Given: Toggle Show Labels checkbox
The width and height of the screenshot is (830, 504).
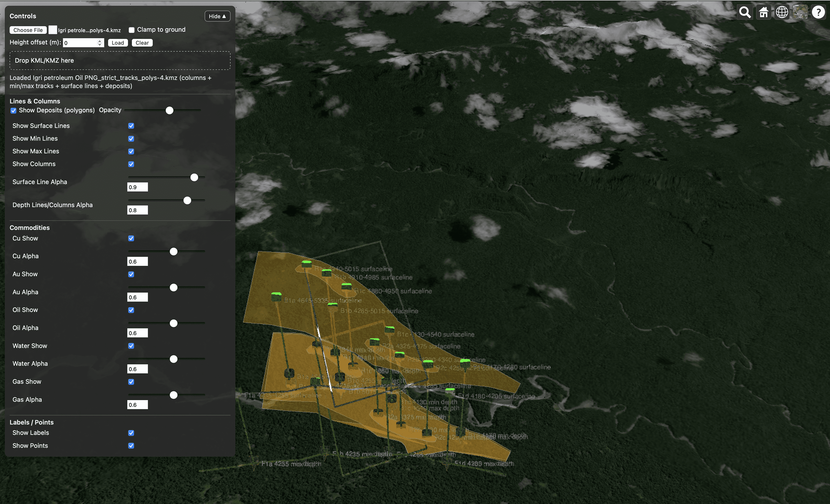Looking at the screenshot, I should (x=131, y=433).
